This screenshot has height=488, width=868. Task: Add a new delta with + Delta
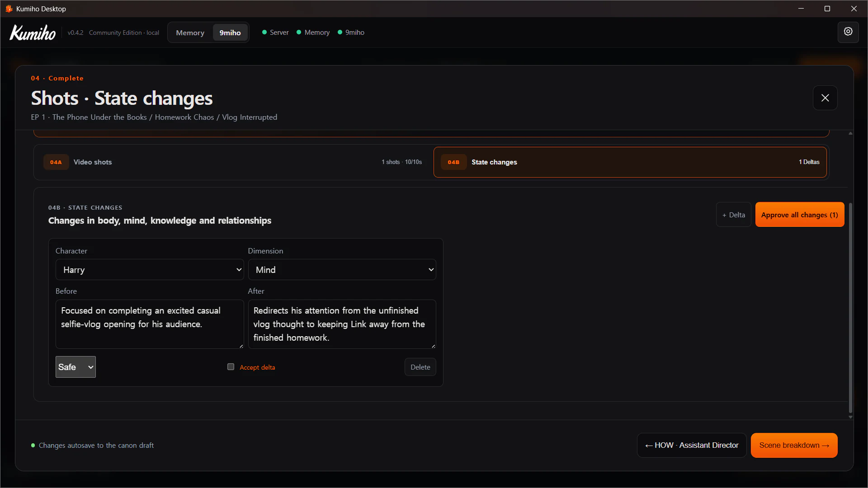(733, 215)
